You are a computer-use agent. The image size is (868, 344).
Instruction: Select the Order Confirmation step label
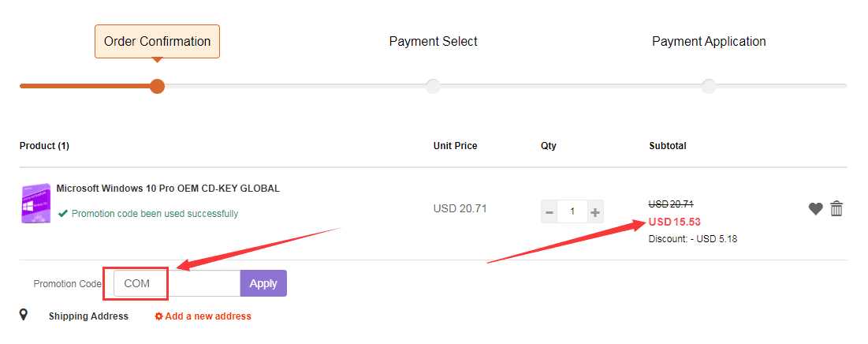[x=157, y=41]
